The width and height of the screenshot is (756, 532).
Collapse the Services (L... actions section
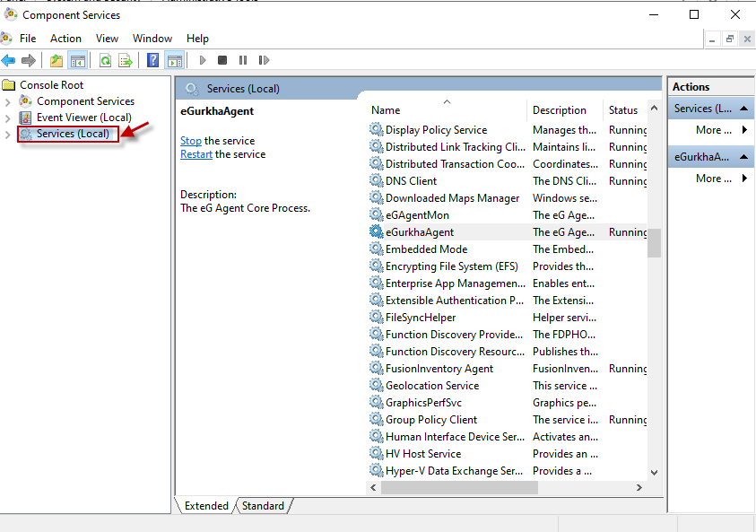click(743, 109)
